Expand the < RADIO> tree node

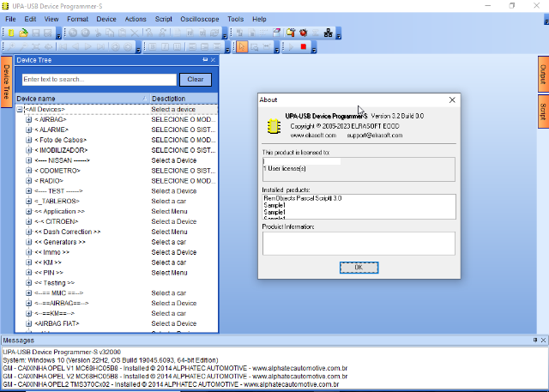coord(28,181)
